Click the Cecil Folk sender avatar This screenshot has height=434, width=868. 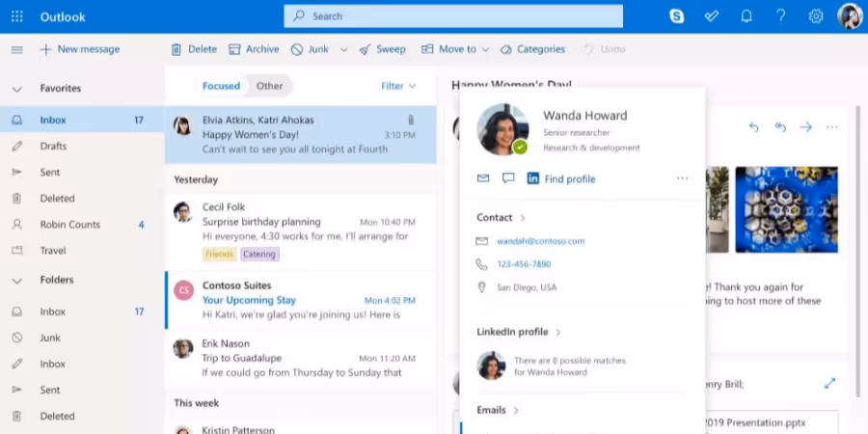click(x=182, y=212)
